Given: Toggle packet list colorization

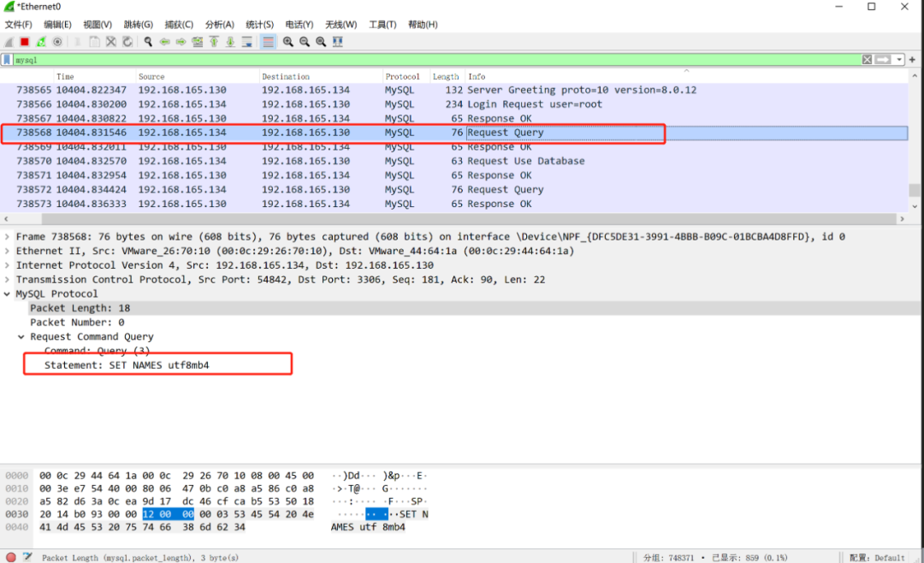Looking at the screenshot, I should (x=268, y=42).
